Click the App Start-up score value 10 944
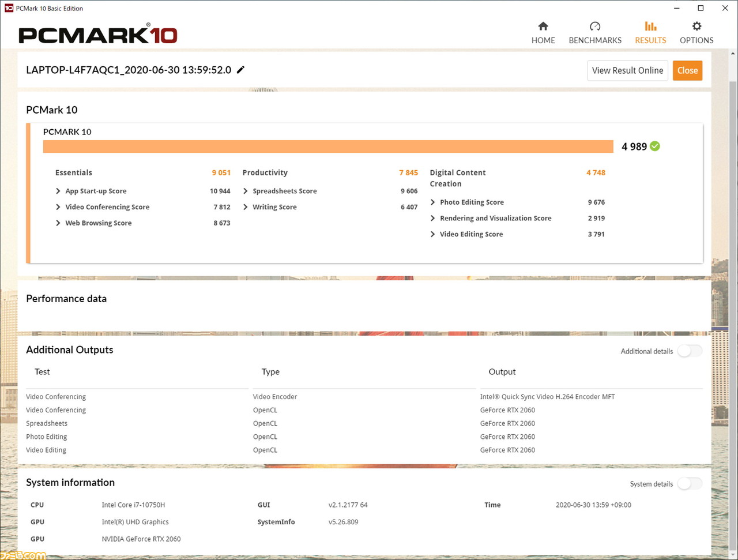Screen dimensions: 738x560 pyautogui.click(x=220, y=191)
